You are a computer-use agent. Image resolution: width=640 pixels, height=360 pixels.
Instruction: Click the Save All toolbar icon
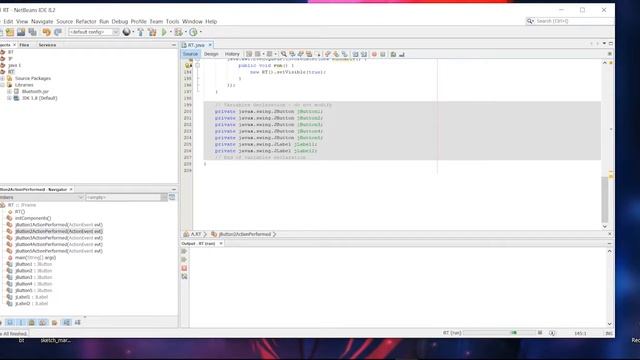coord(32,32)
